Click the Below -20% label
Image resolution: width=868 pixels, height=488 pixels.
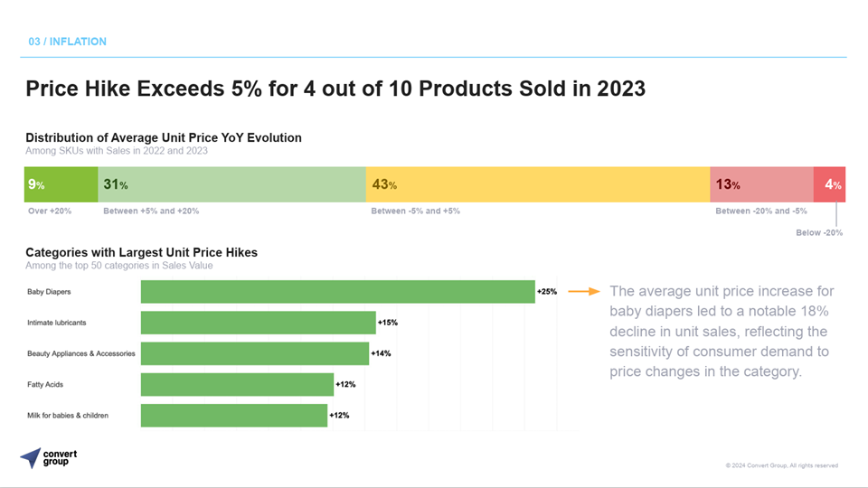(819, 233)
